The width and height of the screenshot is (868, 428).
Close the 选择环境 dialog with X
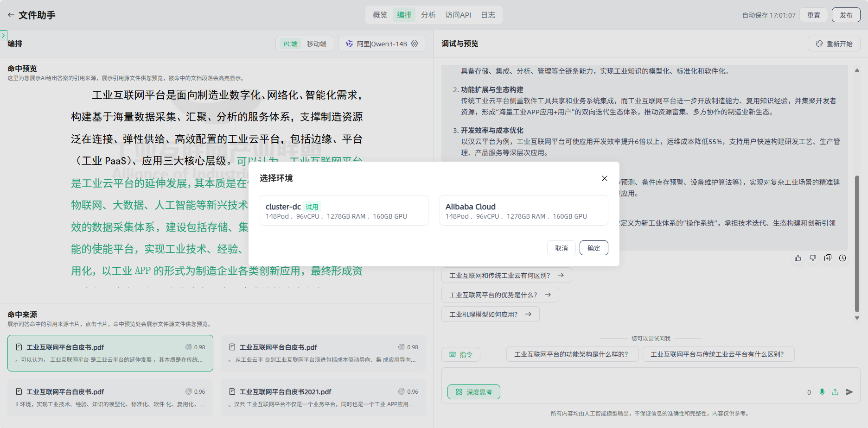(x=604, y=178)
